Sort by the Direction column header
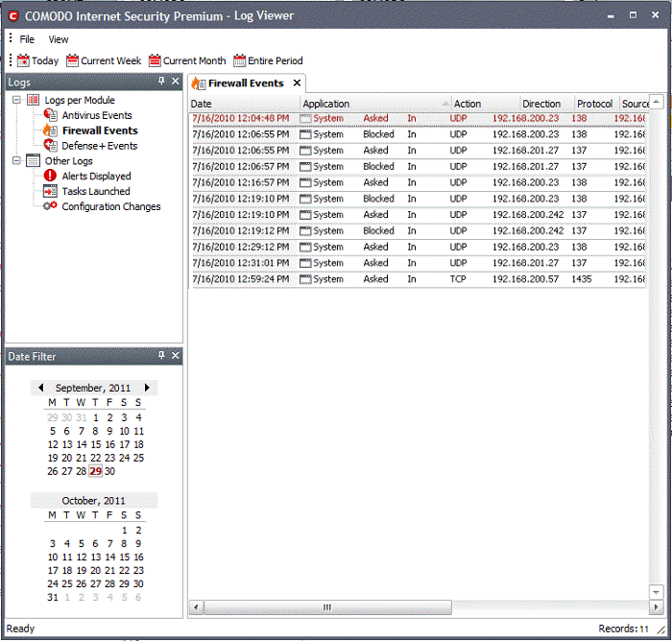 click(547, 104)
